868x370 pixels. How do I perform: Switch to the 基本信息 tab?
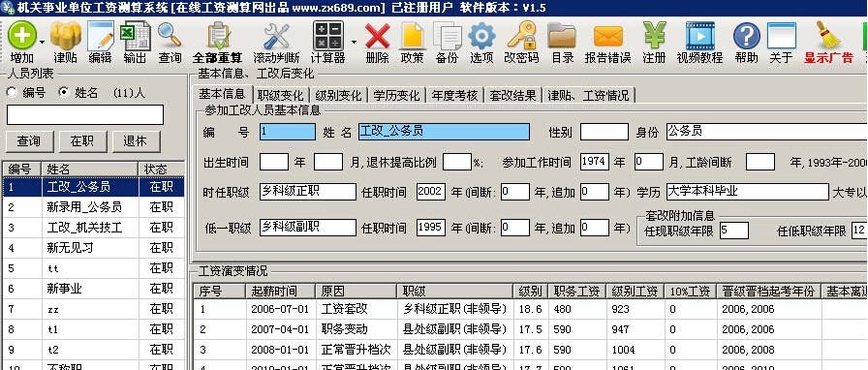point(222,94)
